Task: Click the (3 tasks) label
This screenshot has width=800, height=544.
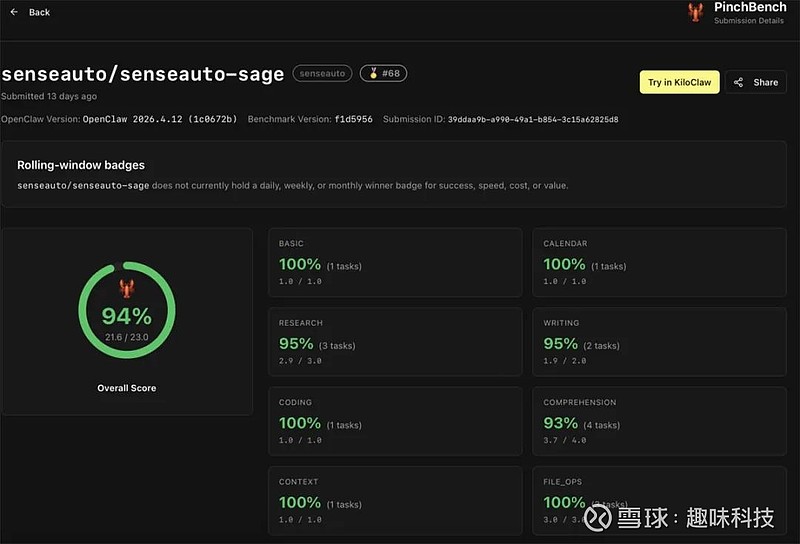Action: [337, 345]
